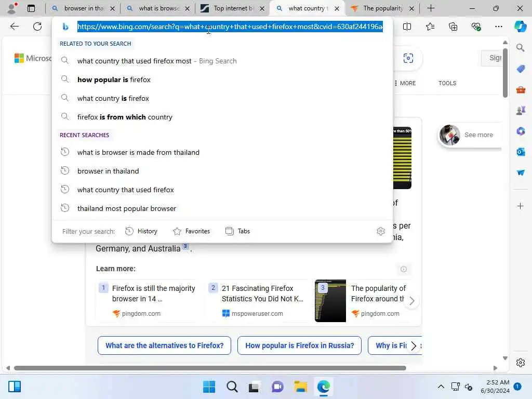The height and width of the screenshot is (399, 532).
Task: Open File Explorer from the taskbar
Action: 301,387
